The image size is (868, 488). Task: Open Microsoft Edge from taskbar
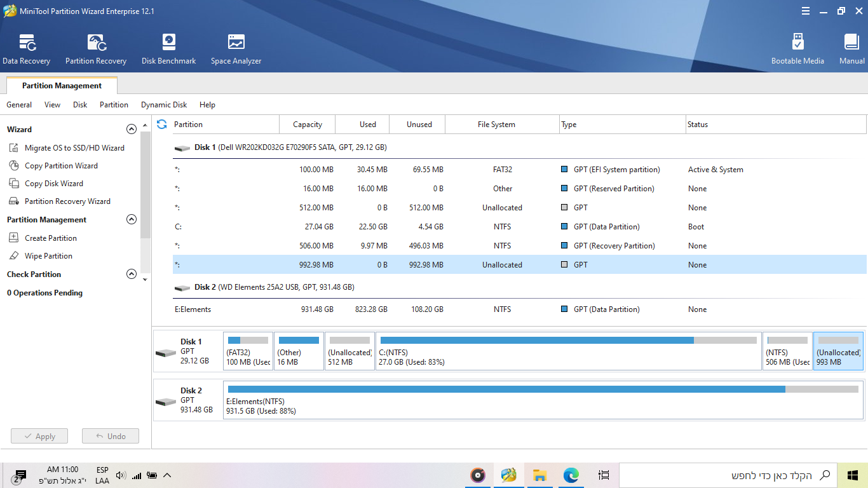click(572, 475)
